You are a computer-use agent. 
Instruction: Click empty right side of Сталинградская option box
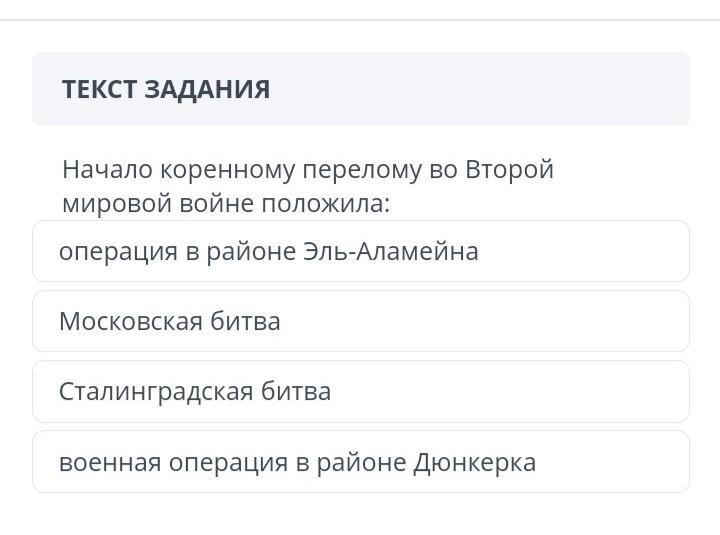[x=550, y=391]
